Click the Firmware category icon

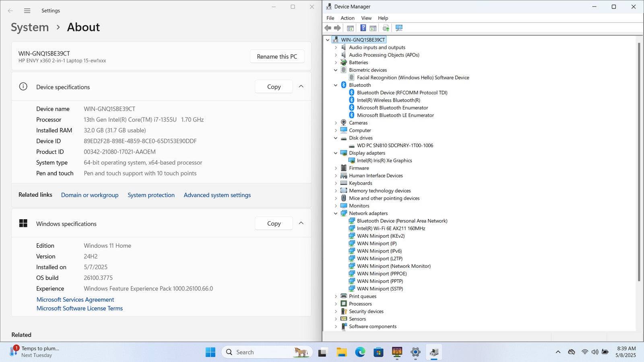(x=344, y=168)
